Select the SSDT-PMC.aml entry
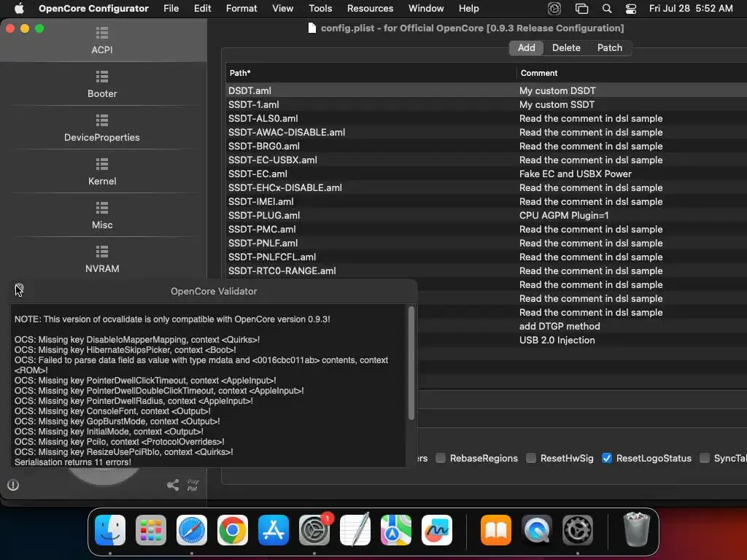Viewport: 747px width, 560px height. [487, 229]
